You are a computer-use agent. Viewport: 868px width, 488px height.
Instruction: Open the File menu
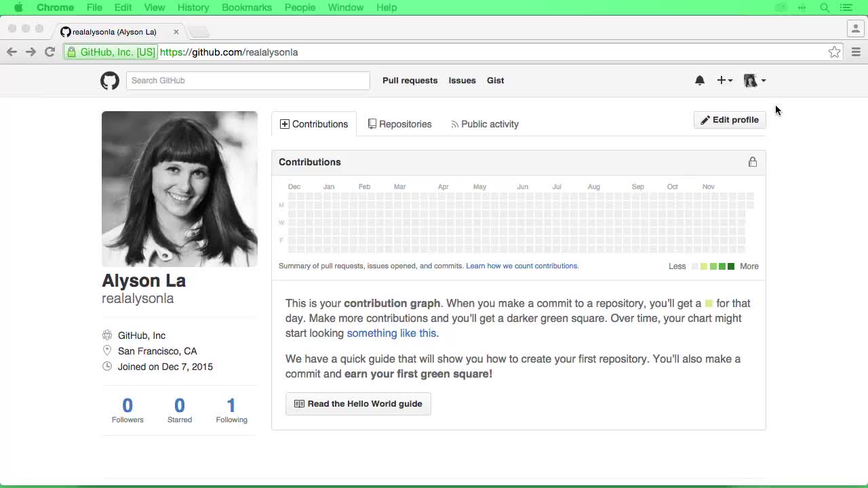pos(94,7)
